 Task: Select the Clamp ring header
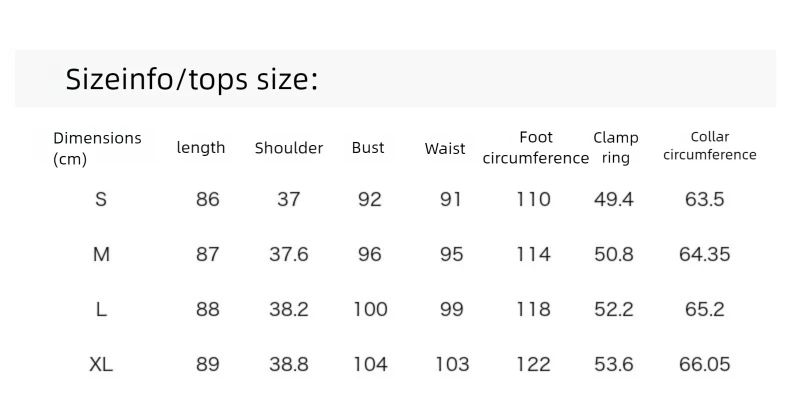coord(616,148)
